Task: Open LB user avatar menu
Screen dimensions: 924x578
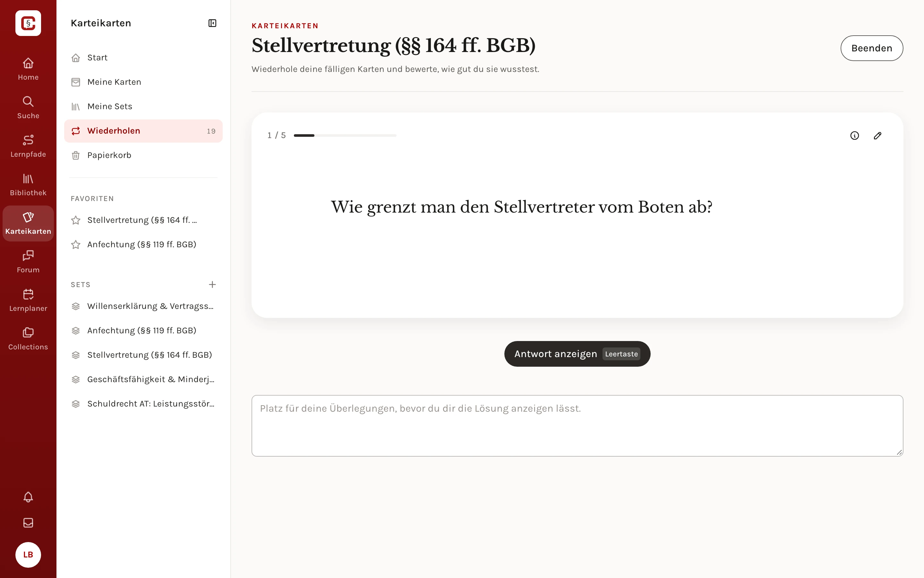Action: click(x=28, y=555)
